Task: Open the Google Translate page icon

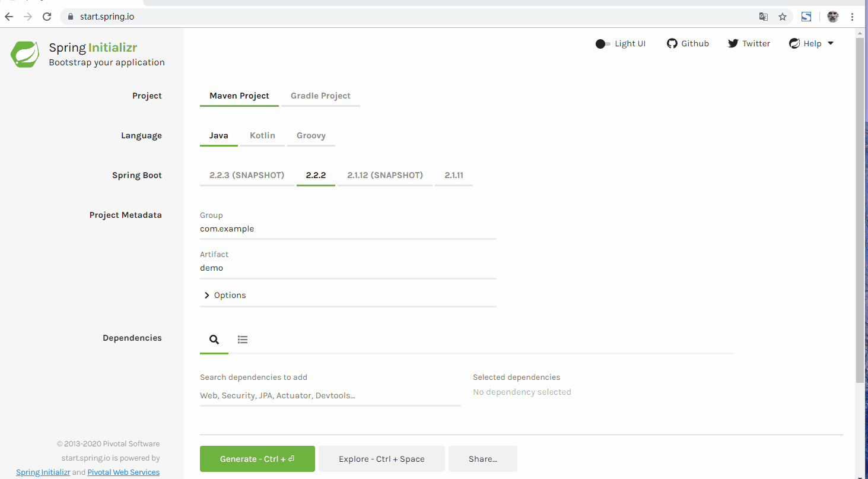Action: point(764,17)
